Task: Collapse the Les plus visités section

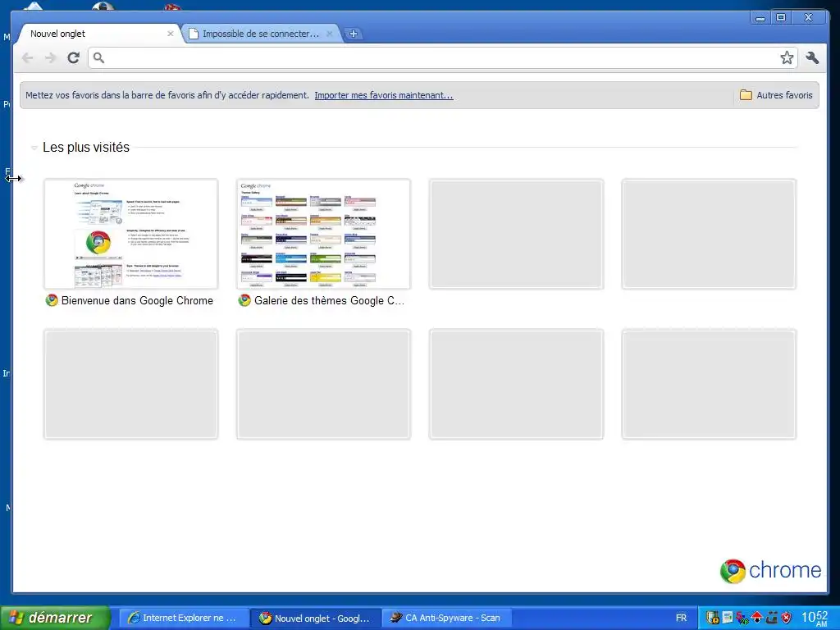Action: pos(34,148)
